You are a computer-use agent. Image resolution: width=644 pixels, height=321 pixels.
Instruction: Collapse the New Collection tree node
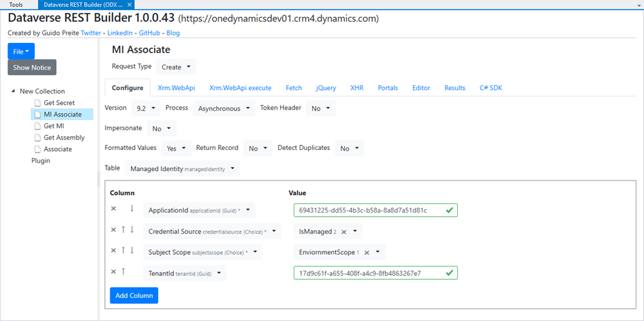(14, 91)
